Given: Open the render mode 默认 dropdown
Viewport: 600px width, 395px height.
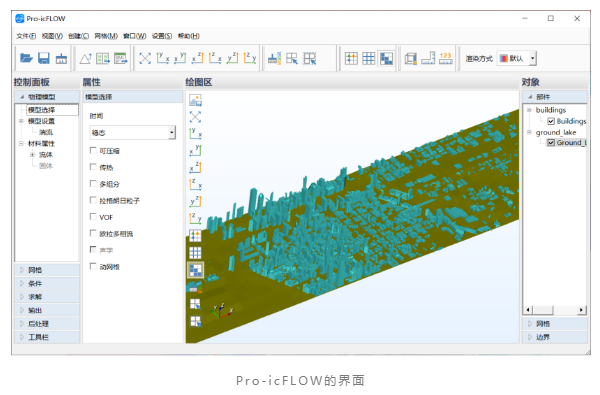Looking at the screenshot, I should click(x=517, y=58).
